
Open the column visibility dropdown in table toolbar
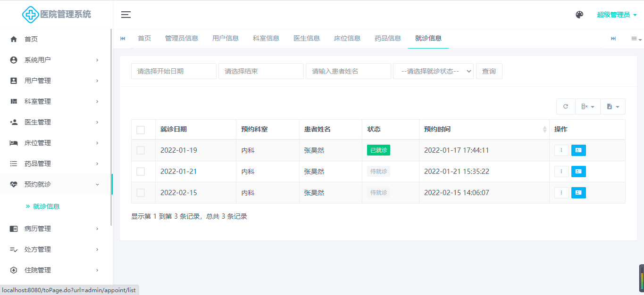click(x=587, y=107)
